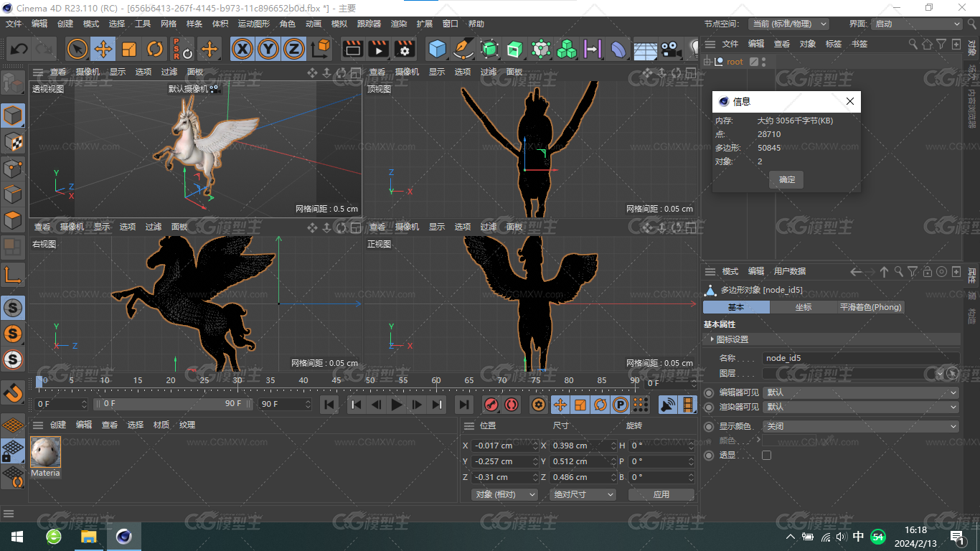Click the 应用 button
Viewport: 980px width, 551px height.
click(661, 494)
